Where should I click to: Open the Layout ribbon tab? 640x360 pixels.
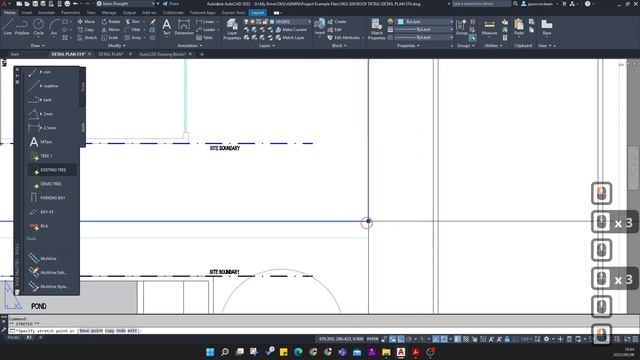(257, 13)
